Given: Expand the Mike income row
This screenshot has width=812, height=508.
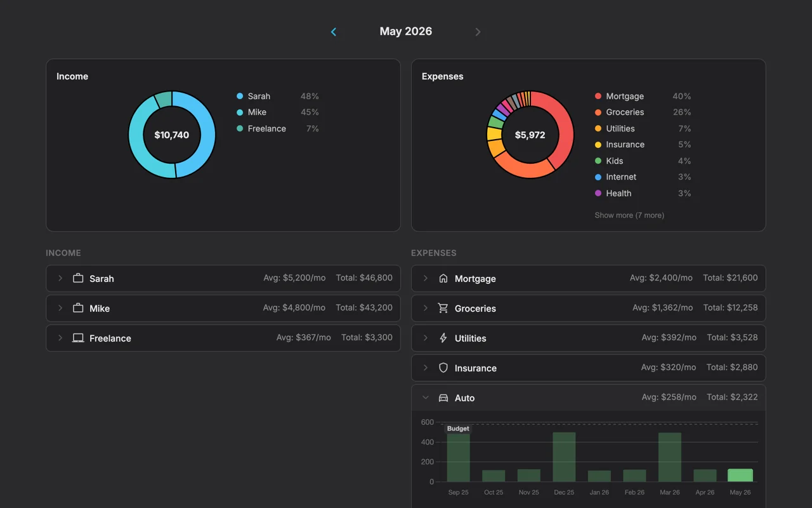Looking at the screenshot, I should point(60,308).
